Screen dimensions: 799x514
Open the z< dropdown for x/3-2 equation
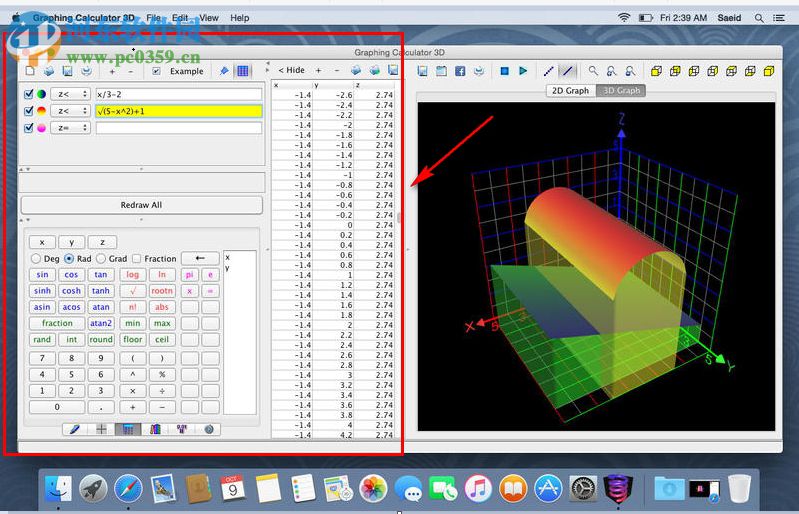[70, 94]
